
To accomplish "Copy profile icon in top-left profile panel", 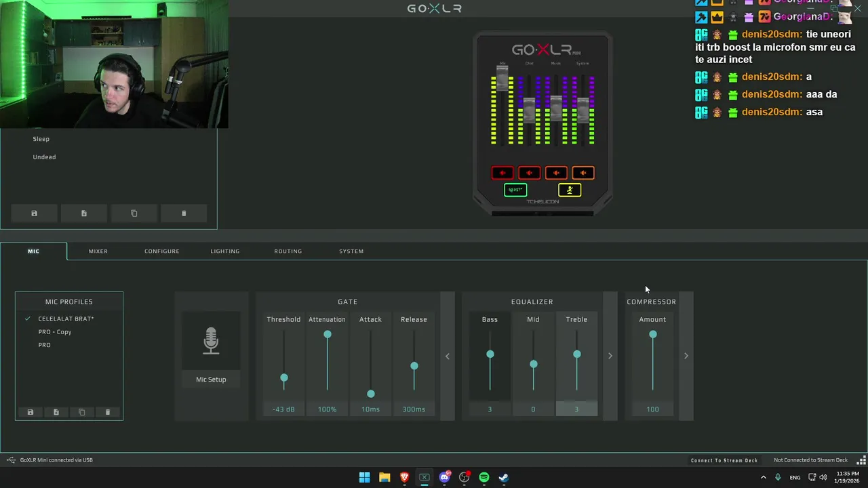I will (x=134, y=213).
